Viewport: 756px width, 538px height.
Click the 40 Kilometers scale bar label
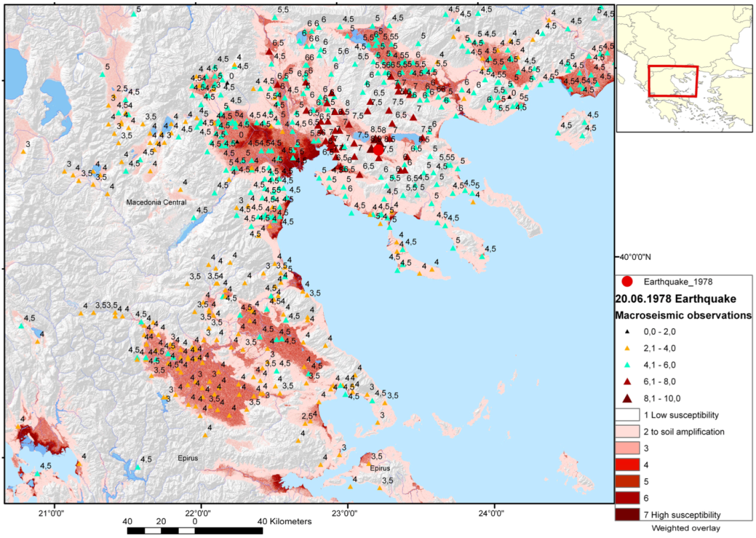pyautogui.click(x=287, y=521)
